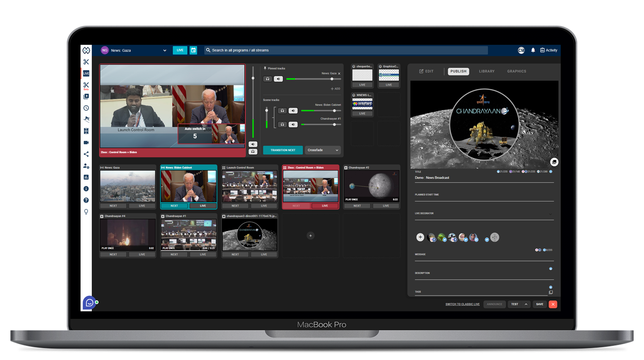Open the video camera icon in sidebar

[x=86, y=143]
